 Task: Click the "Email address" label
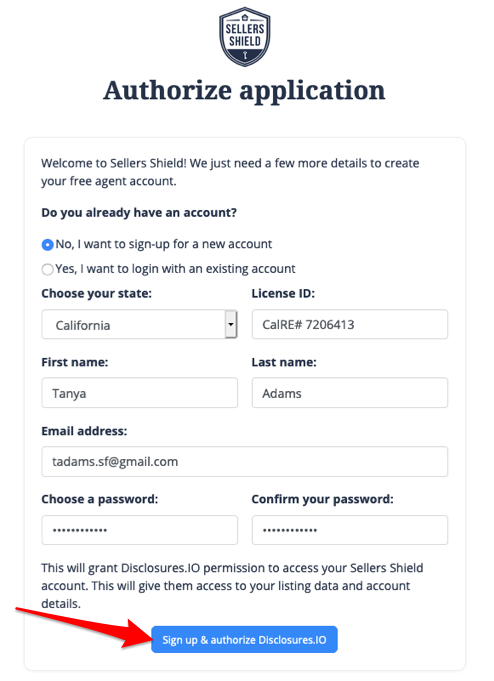point(84,431)
